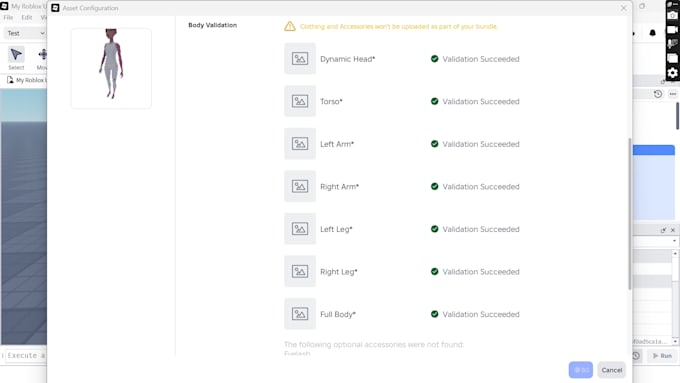Click the optional accessories not found text

374,344
